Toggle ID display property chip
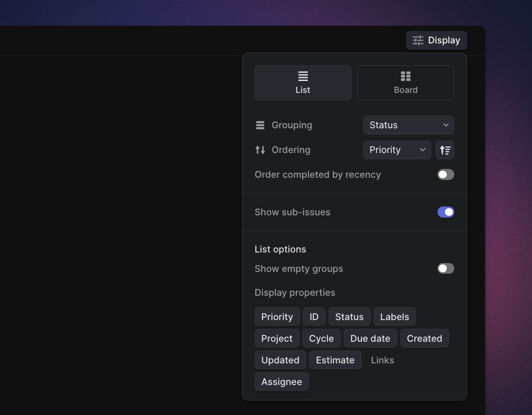 click(x=314, y=317)
